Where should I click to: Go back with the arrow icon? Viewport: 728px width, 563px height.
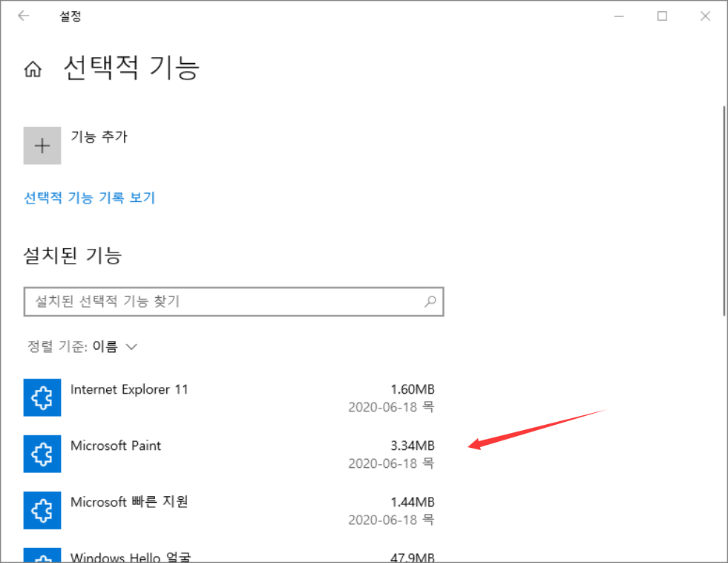(23, 16)
